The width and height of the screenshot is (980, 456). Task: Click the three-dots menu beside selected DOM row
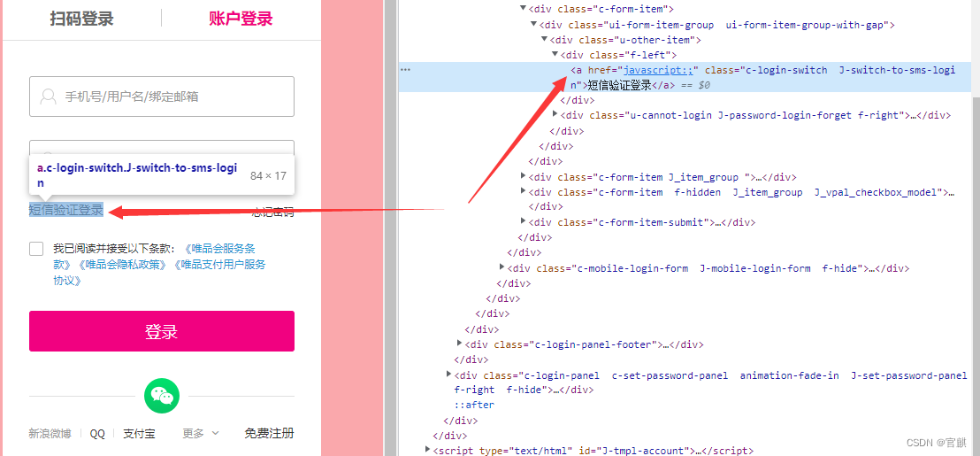pos(406,69)
